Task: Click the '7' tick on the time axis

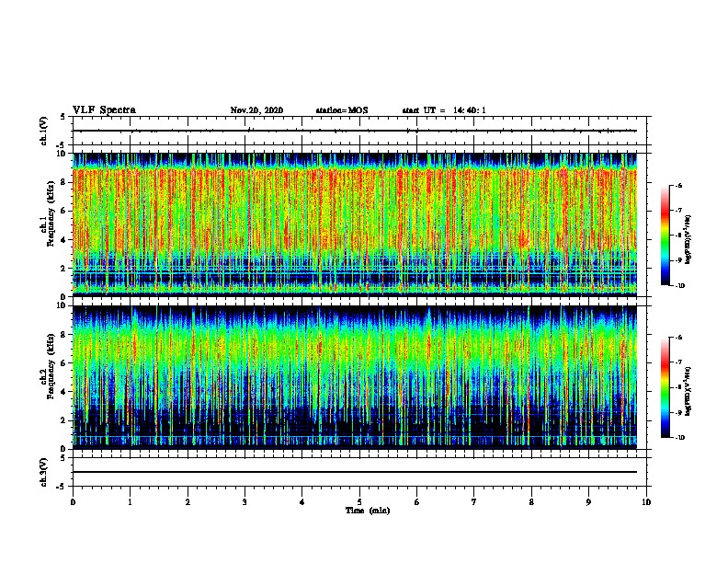Action: tap(474, 502)
